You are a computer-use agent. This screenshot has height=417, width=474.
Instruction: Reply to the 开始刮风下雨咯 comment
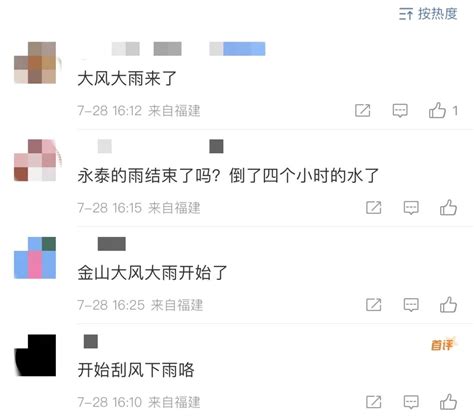(x=411, y=402)
